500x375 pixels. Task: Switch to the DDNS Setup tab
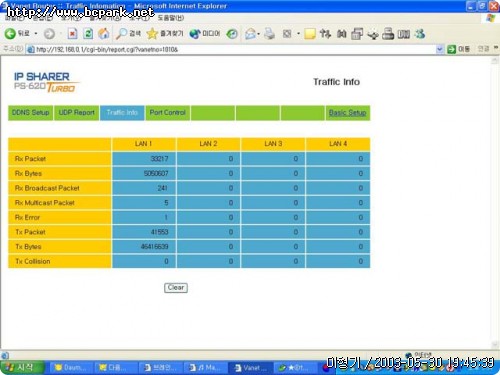pyautogui.click(x=30, y=113)
